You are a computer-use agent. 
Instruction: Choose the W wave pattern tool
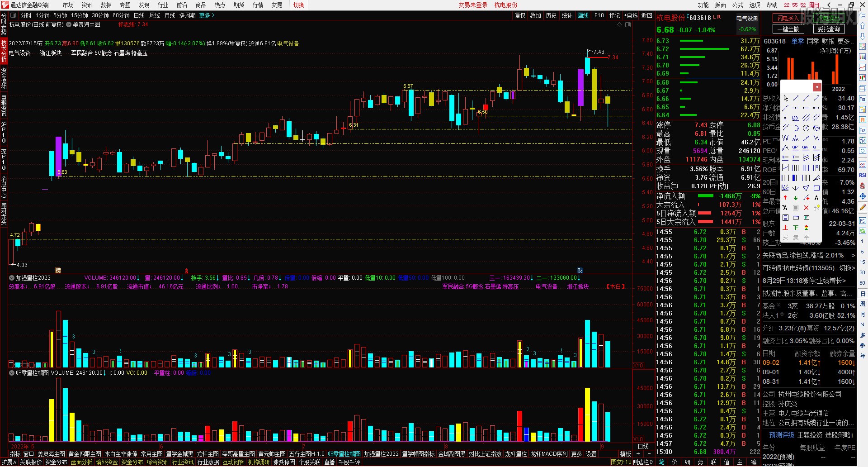(x=785, y=138)
